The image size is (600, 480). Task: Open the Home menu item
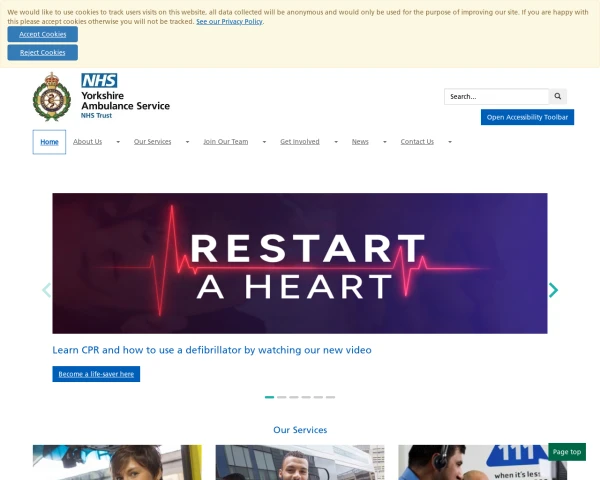click(x=49, y=142)
